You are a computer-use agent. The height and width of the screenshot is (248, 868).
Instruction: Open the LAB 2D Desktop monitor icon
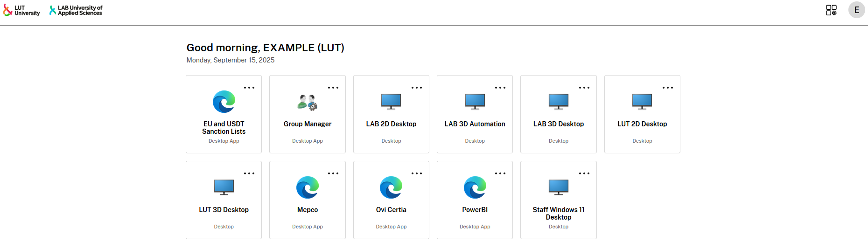(x=391, y=102)
